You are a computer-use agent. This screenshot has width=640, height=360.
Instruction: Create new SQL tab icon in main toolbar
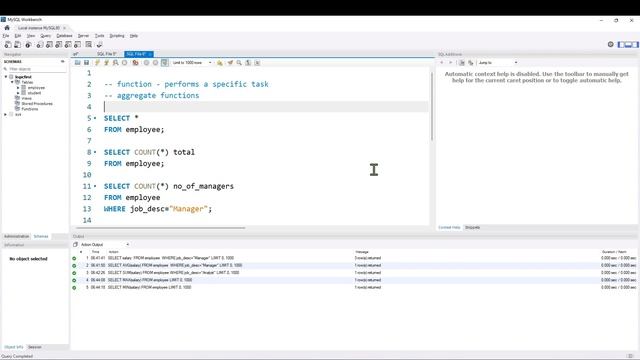coord(8,44)
